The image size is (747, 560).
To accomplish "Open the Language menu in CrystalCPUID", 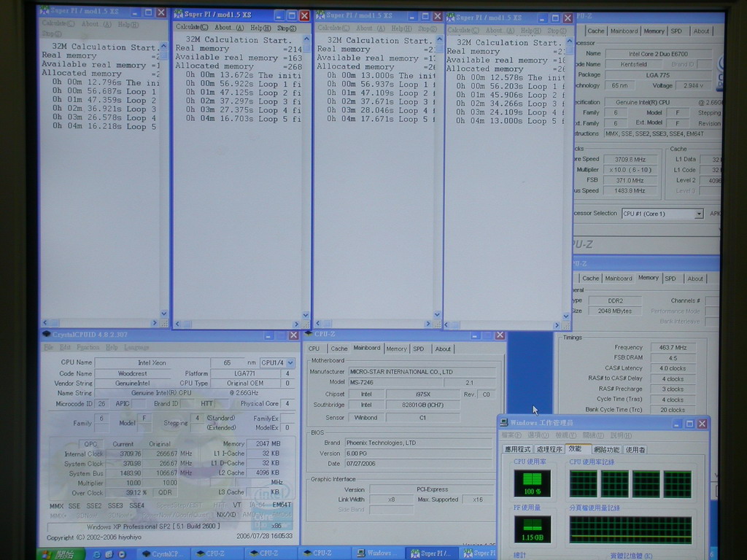I will coord(136,347).
